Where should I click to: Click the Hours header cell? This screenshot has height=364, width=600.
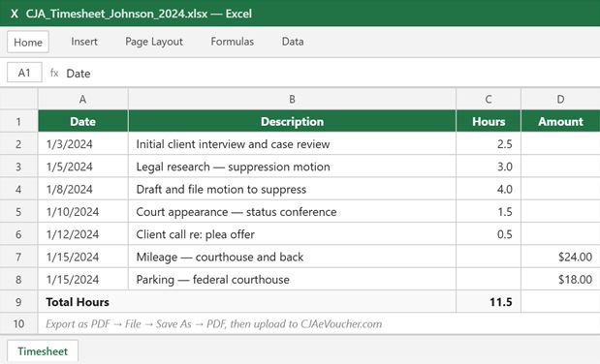(489, 121)
